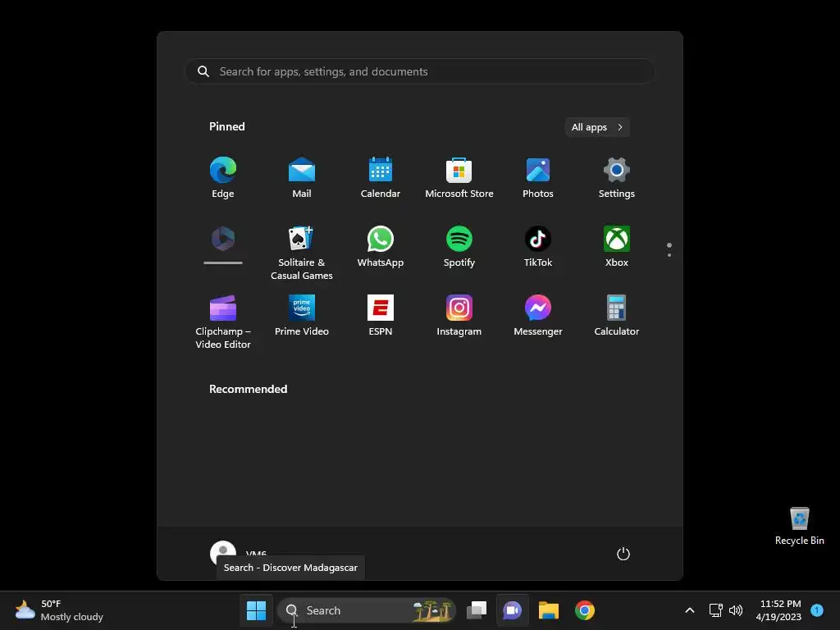Launch Google Chrome from the taskbar

tap(584, 610)
